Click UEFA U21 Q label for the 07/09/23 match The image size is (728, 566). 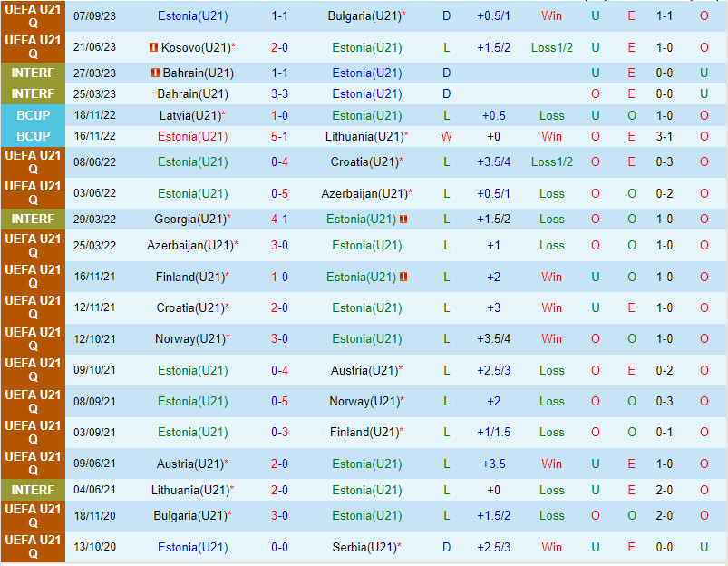tap(33, 16)
